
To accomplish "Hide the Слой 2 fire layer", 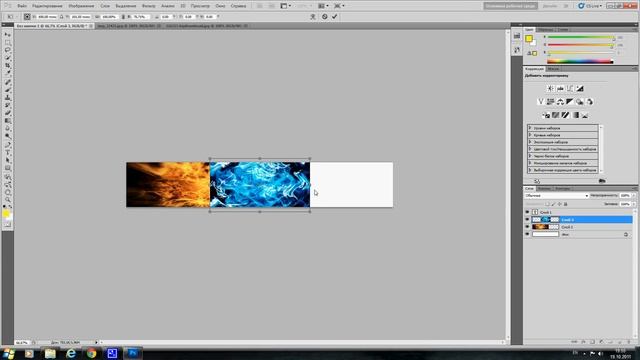I will pos(527,227).
